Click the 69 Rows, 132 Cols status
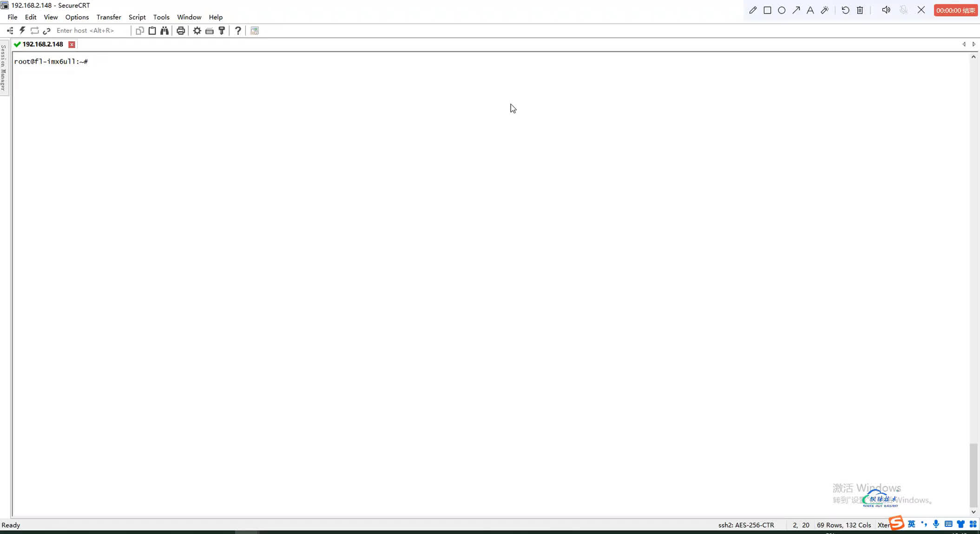Screen dimensions: 980x534 pos(844,525)
